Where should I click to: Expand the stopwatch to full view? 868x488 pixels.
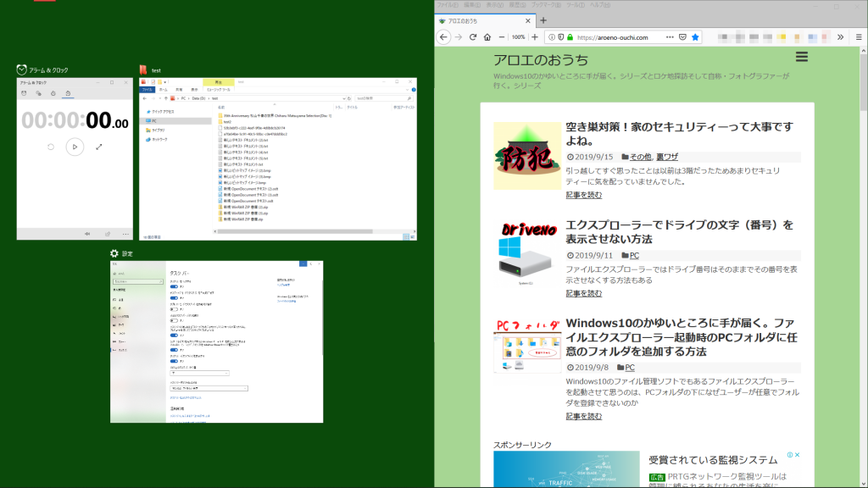tap(99, 147)
